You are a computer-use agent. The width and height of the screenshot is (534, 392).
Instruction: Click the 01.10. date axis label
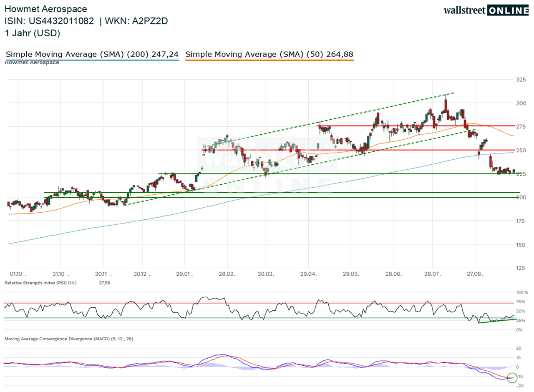[x=18, y=274]
